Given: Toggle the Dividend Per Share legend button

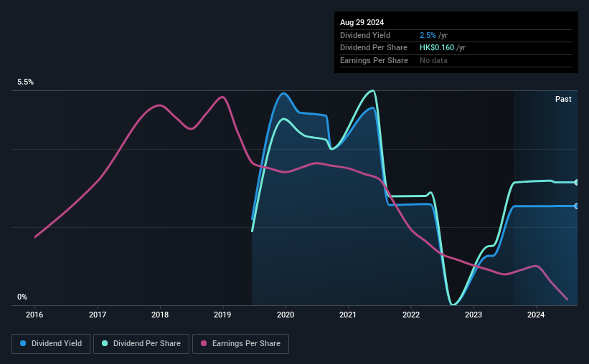Looking at the screenshot, I should 141,344.
